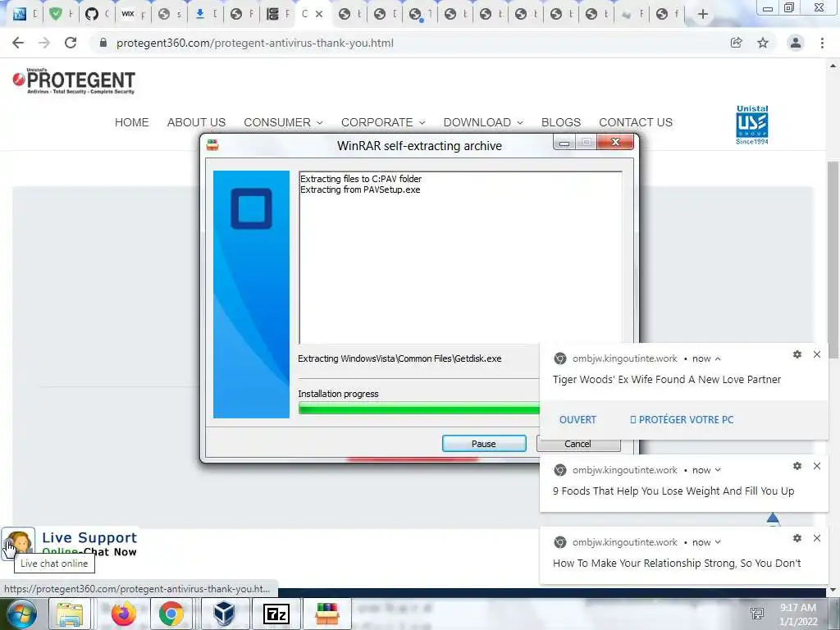Switch to WinRAR in the taskbar
840x630 pixels.
(x=327, y=614)
